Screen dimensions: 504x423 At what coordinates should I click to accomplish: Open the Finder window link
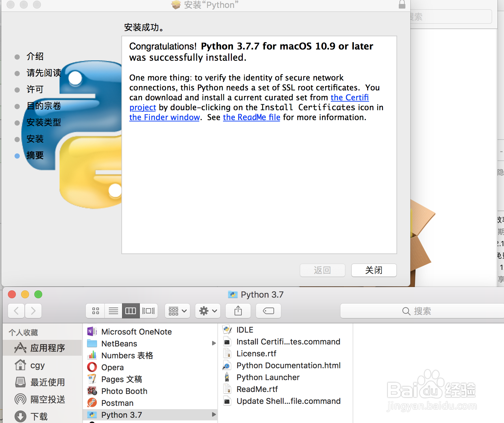165,117
